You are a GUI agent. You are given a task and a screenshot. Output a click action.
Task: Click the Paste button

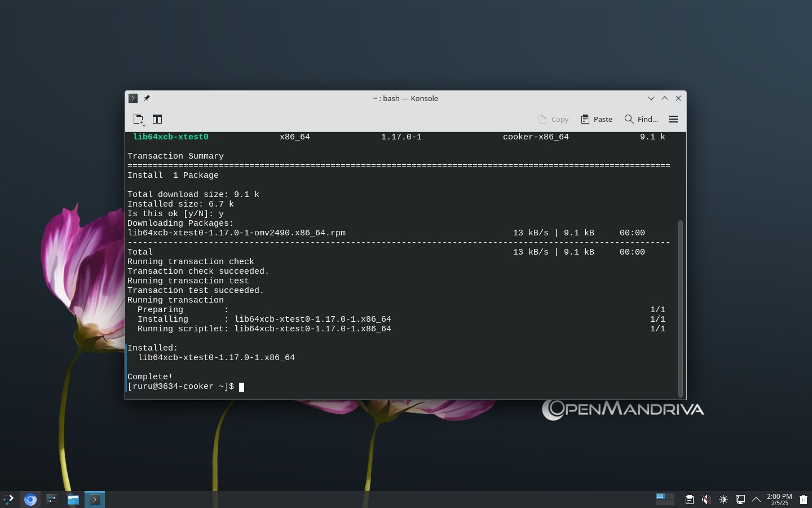(597, 119)
